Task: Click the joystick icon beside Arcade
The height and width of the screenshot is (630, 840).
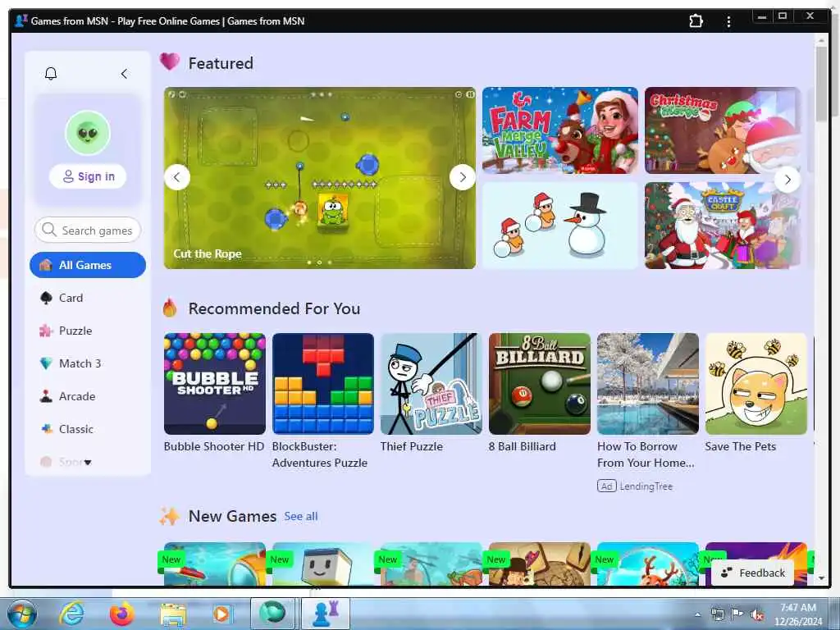Action: [x=46, y=396]
